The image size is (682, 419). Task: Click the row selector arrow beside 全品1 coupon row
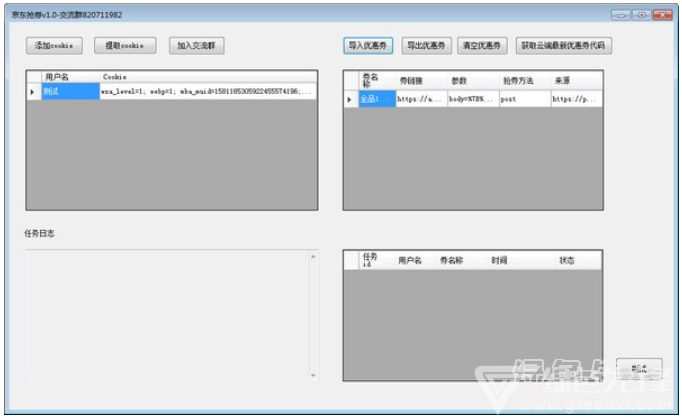coord(350,100)
